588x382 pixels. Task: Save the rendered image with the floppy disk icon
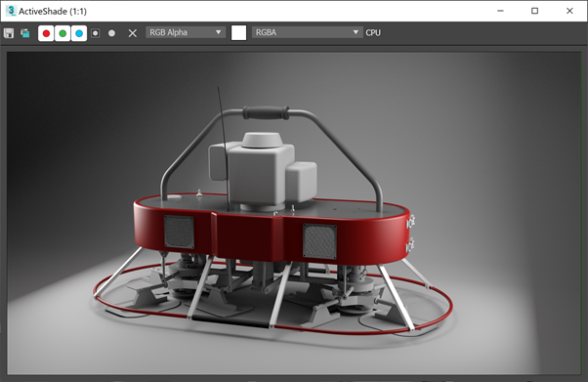9,33
